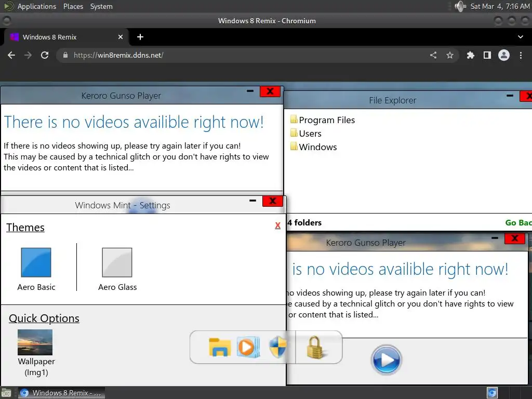The image size is (532, 399).
Task: Close the Windows Mint Settings window
Action: (x=272, y=201)
